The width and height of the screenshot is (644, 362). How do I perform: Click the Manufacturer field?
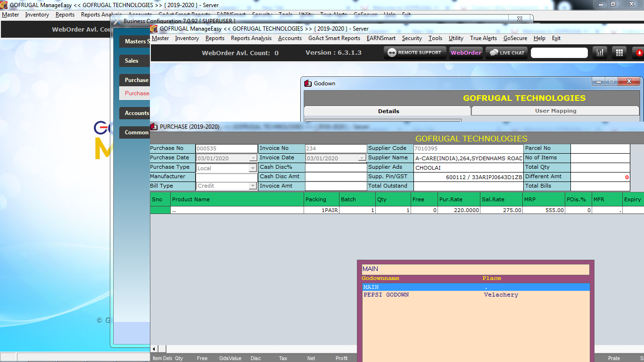click(227, 177)
